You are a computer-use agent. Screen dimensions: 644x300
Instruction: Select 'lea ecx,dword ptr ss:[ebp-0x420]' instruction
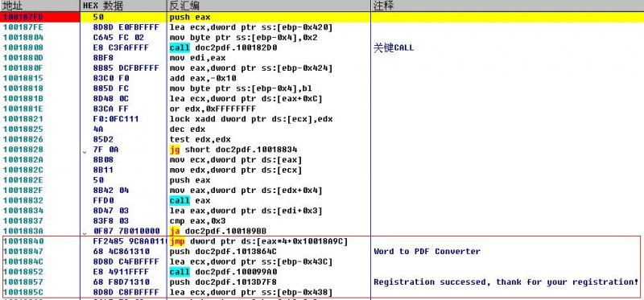(250, 27)
